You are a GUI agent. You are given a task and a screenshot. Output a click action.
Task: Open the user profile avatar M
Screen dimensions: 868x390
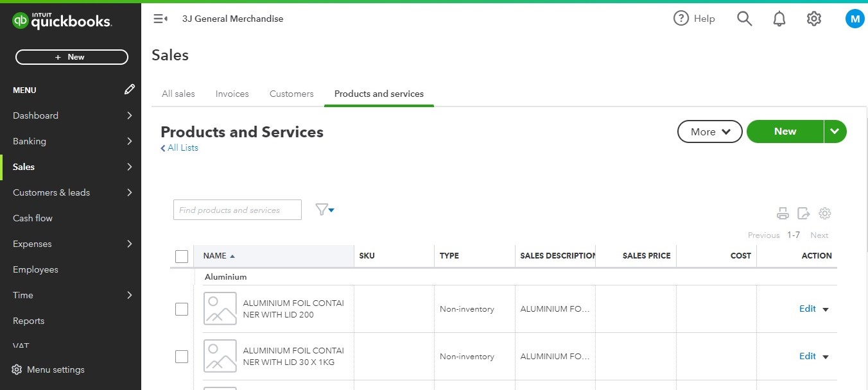coord(855,19)
